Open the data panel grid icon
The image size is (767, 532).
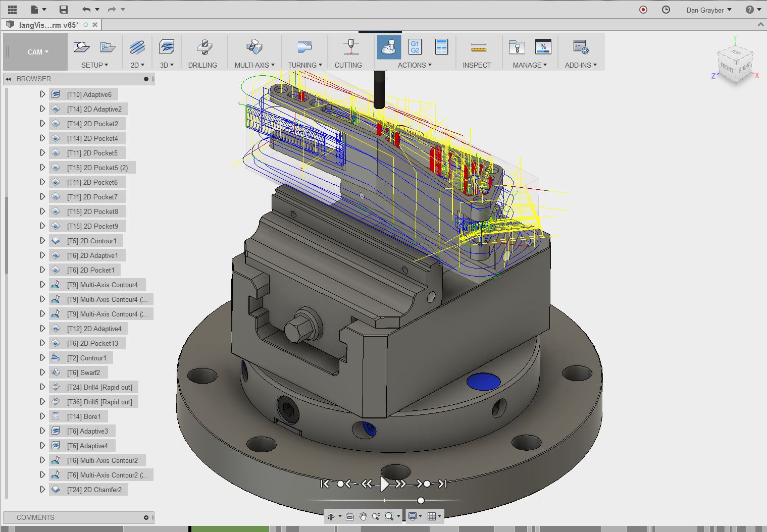[x=12, y=10]
